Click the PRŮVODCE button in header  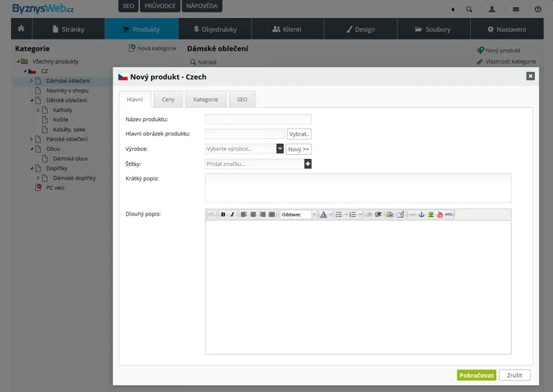(x=160, y=6)
